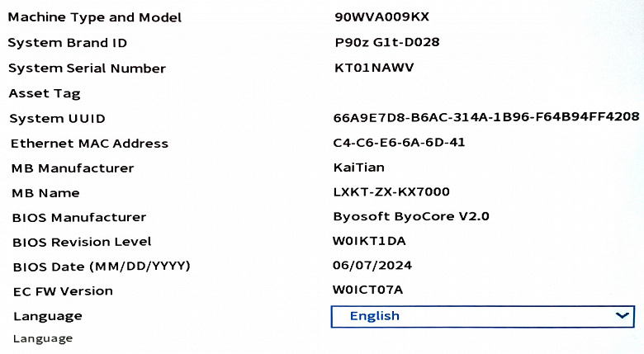Click the BIOS date 06/07/2024
The height and width of the screenshot is (354, 644).
pos(372,266)
